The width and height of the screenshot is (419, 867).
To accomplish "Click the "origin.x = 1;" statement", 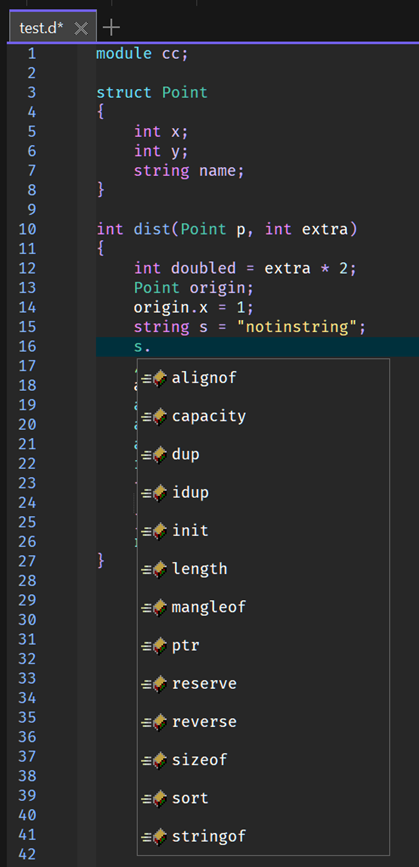I will click(193, 307).
